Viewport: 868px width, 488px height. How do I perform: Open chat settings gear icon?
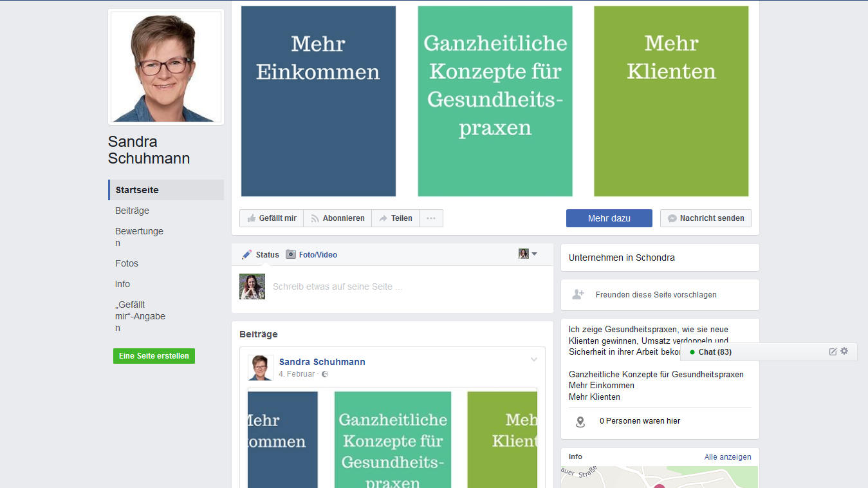(x=845, y=352)
